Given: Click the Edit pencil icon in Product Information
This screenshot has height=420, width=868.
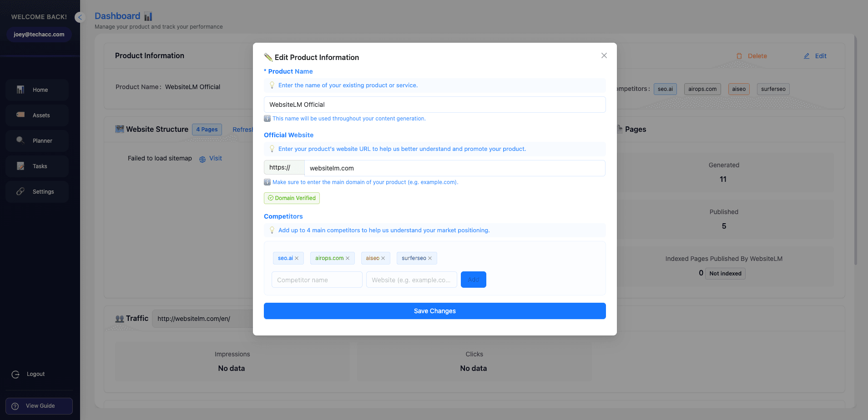Looking at the screenshot, I should [x=807, y=56].
